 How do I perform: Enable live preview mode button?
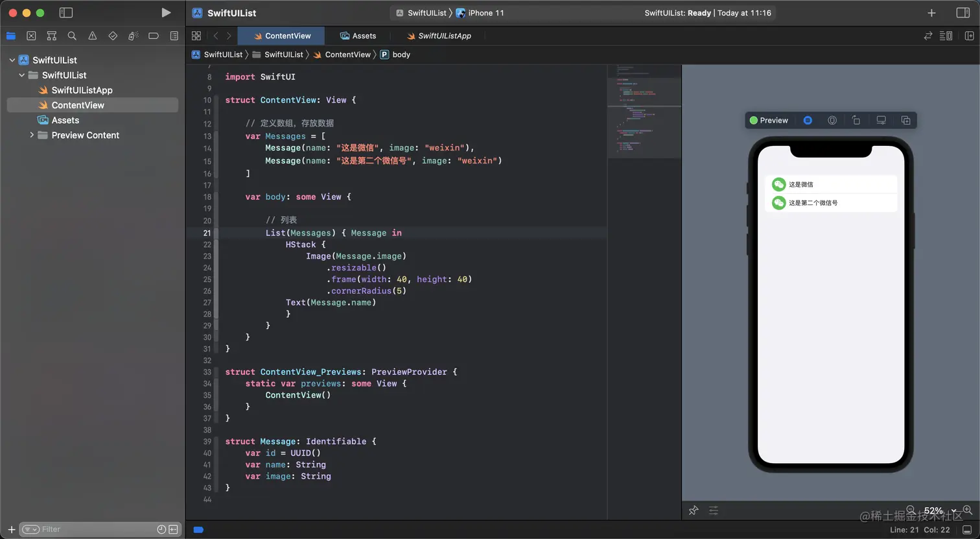(808, 121)
